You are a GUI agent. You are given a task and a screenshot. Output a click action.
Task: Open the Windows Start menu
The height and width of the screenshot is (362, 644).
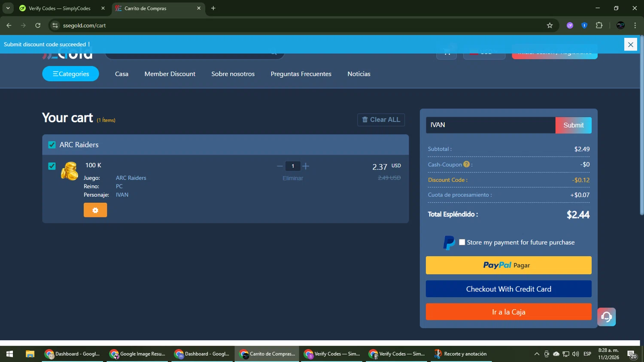[9, 354]
